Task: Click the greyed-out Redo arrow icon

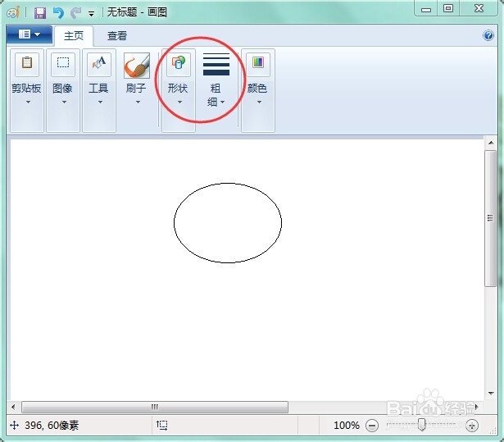Action: point(76,13)
